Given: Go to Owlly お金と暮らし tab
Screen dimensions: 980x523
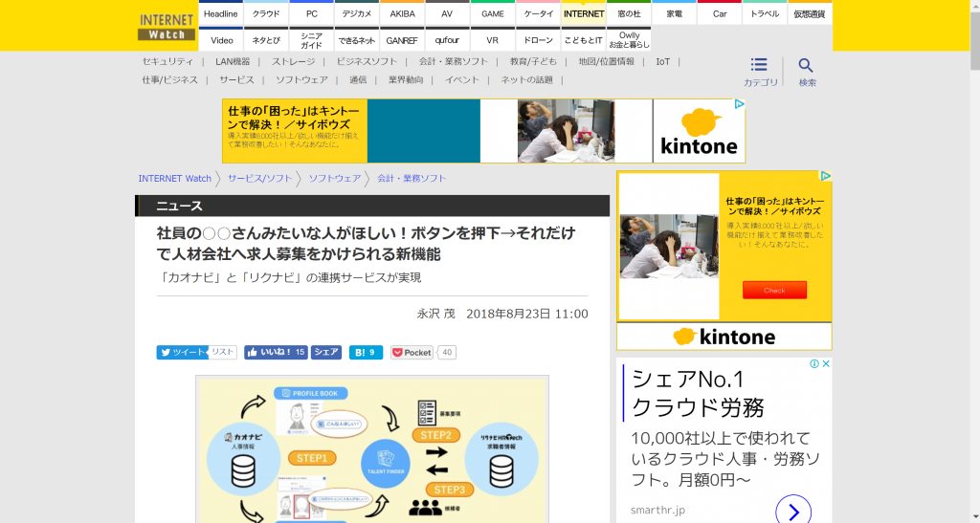Looking at the screenshot, I should point(629,40).
